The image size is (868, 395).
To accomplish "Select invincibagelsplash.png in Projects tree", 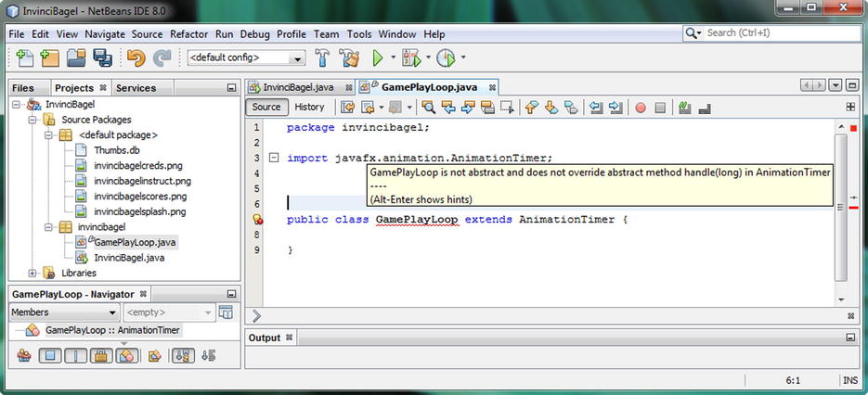I will coord(139,211).
